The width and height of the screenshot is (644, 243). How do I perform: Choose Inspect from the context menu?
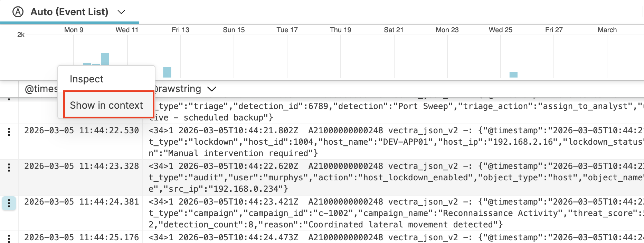point(86,79)
